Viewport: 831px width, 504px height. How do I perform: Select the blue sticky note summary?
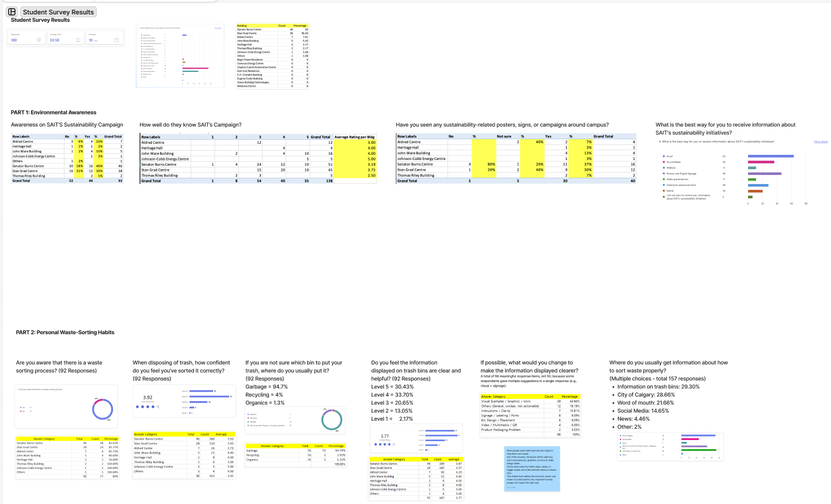tap(532, 468)
